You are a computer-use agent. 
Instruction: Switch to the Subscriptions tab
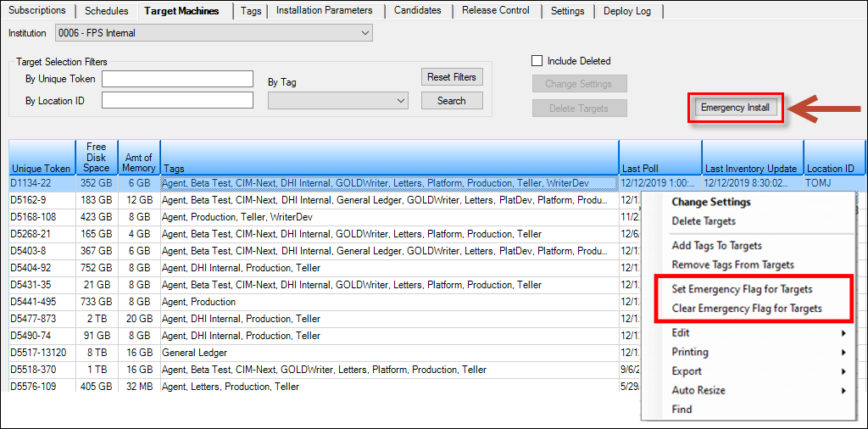(36, 11)
